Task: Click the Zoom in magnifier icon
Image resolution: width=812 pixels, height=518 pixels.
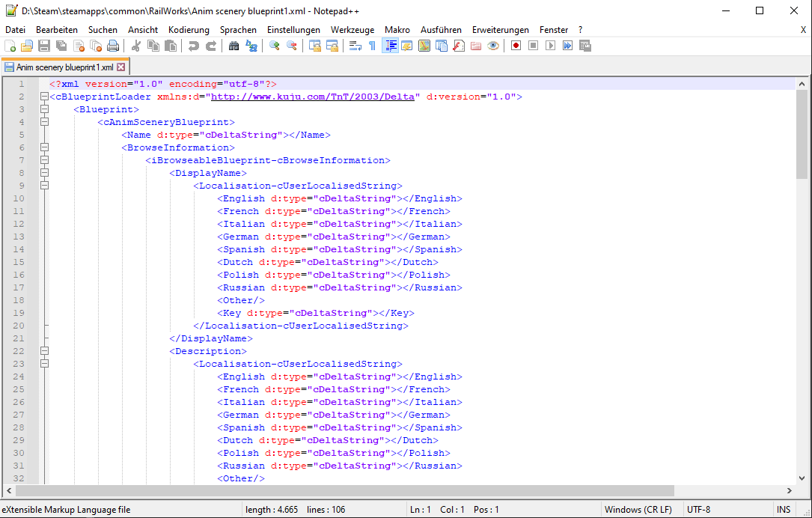Action: 275,46
